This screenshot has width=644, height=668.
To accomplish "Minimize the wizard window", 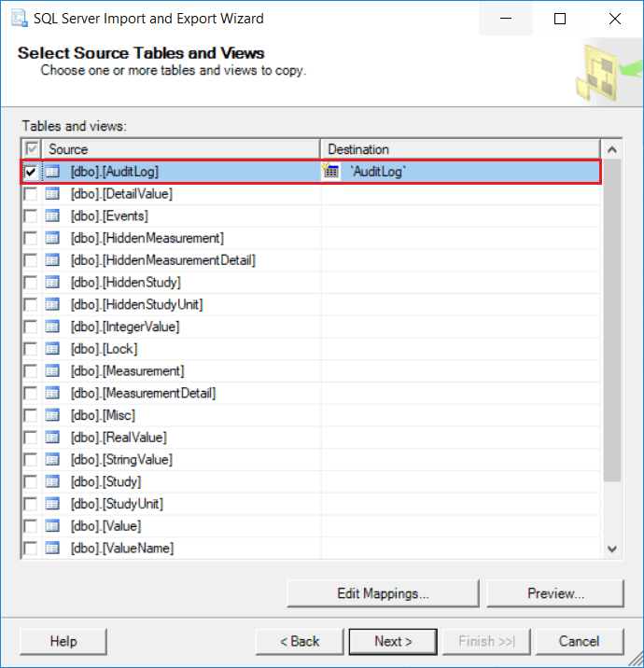I will click(506, 19).
